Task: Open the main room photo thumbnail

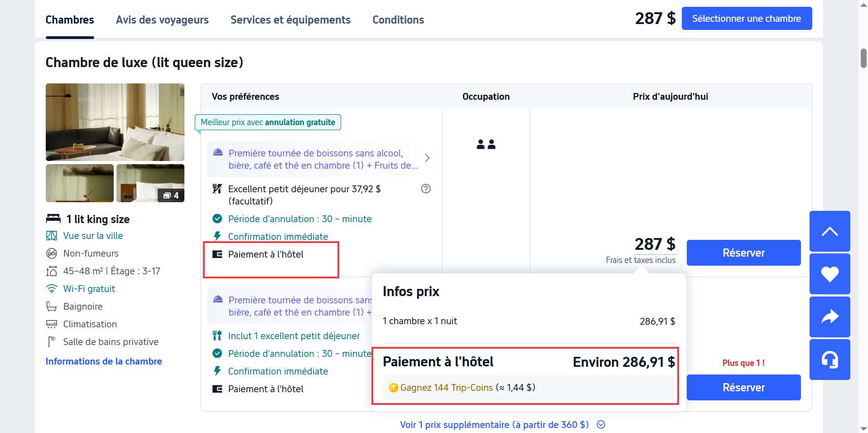Action: click(x=115, y=122)
